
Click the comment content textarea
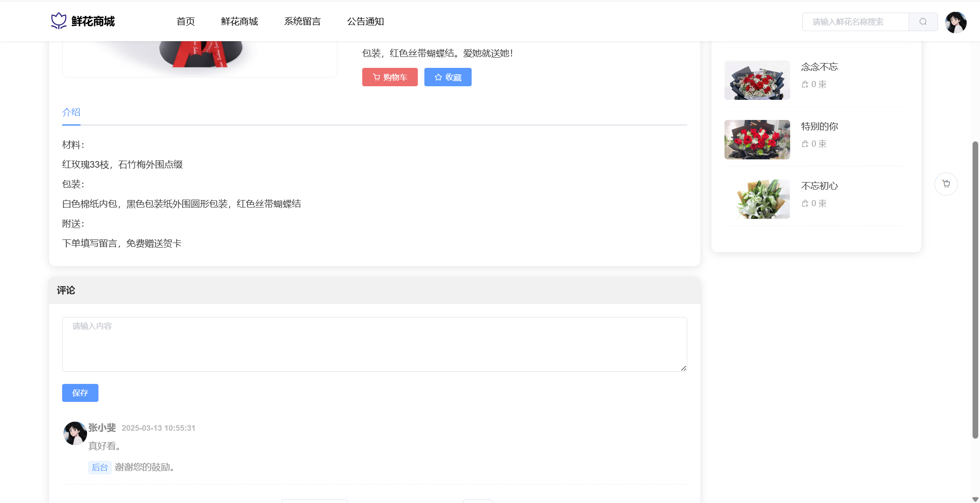(374, 344)
